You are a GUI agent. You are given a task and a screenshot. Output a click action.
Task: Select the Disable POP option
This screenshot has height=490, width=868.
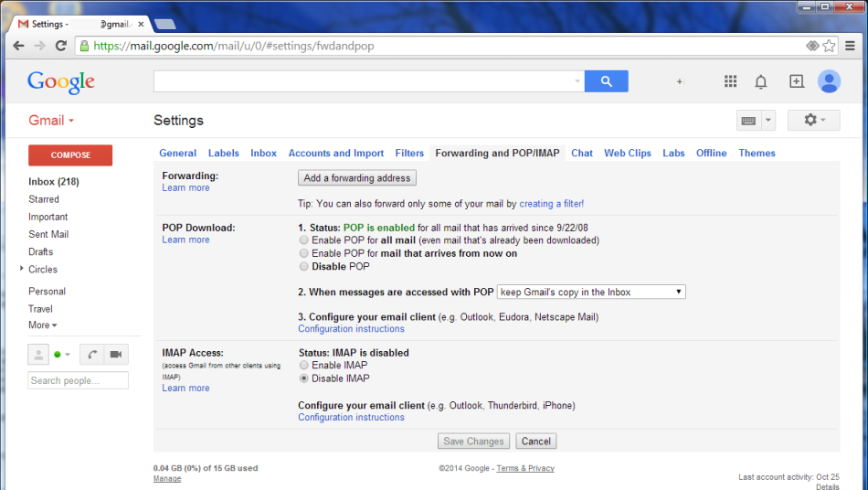tap(304, 266)
